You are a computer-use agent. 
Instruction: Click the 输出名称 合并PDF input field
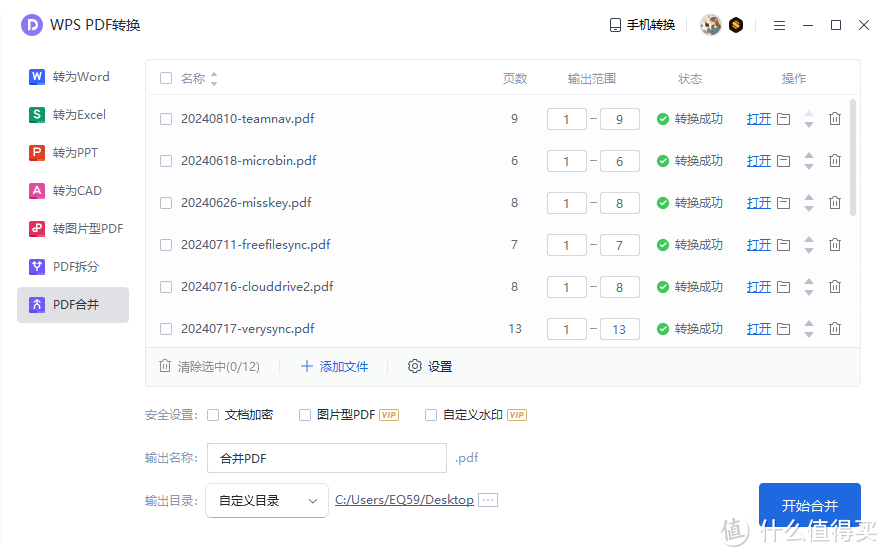point(327,458)
